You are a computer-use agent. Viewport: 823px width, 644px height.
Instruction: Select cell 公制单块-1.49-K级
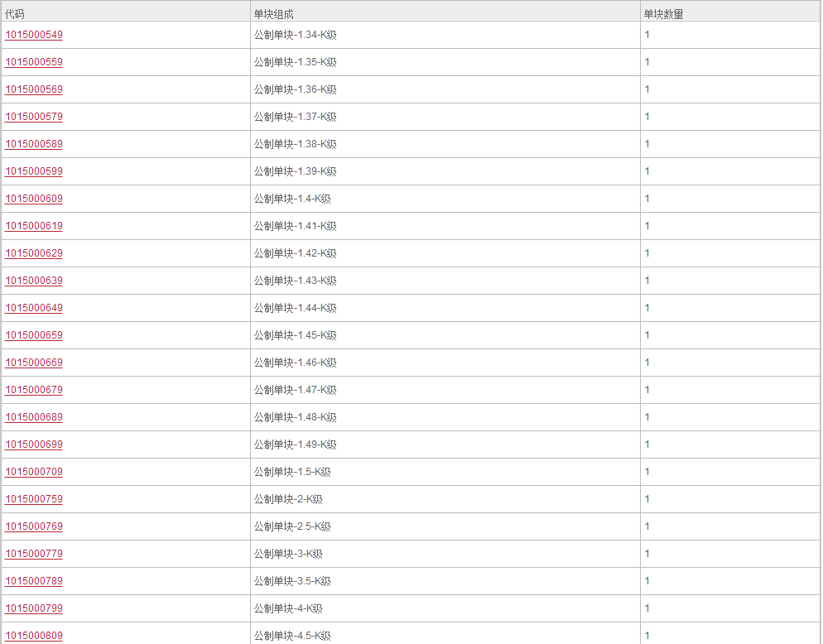click(x=445, y=444)
